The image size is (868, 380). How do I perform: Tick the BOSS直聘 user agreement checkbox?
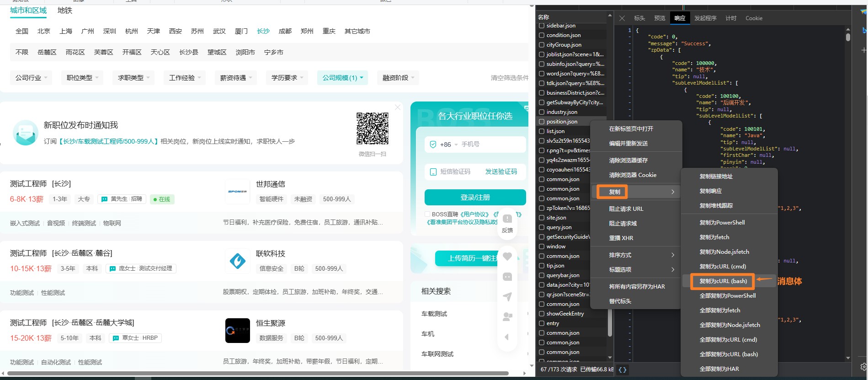tap(428, 214)
